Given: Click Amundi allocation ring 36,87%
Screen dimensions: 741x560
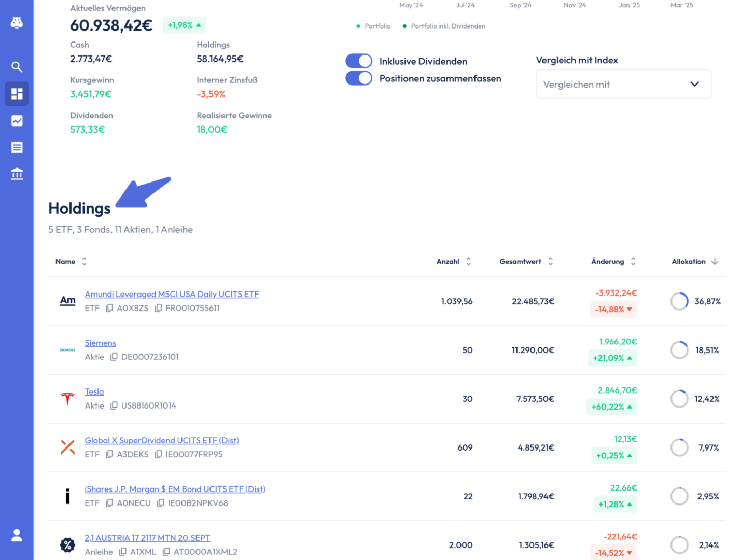Looking at the screenshot, I should (x=679, y=301).
